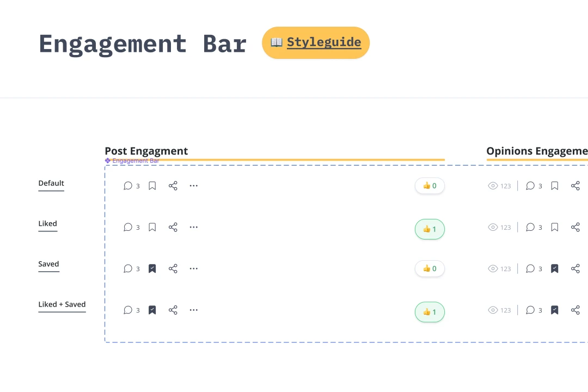Open the Styleguide link button
Screen dimensions: 588x392
[x=316, y=42]
